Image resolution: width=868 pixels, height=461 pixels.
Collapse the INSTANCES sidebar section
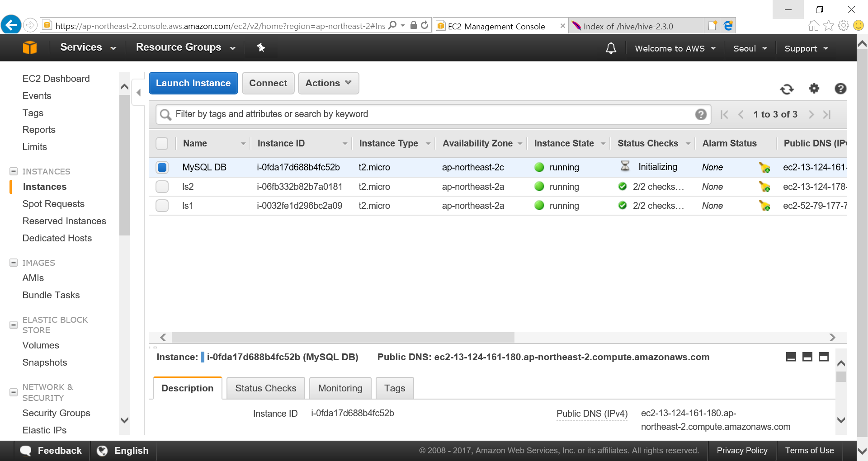click(x=14, y=171)
